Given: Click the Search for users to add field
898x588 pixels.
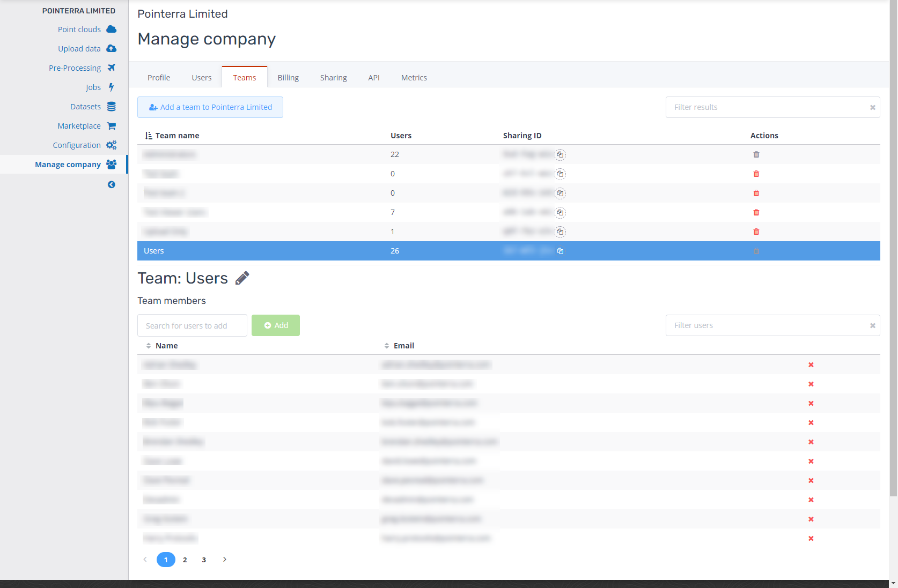Looking at the screenshot, I should 192,325.
